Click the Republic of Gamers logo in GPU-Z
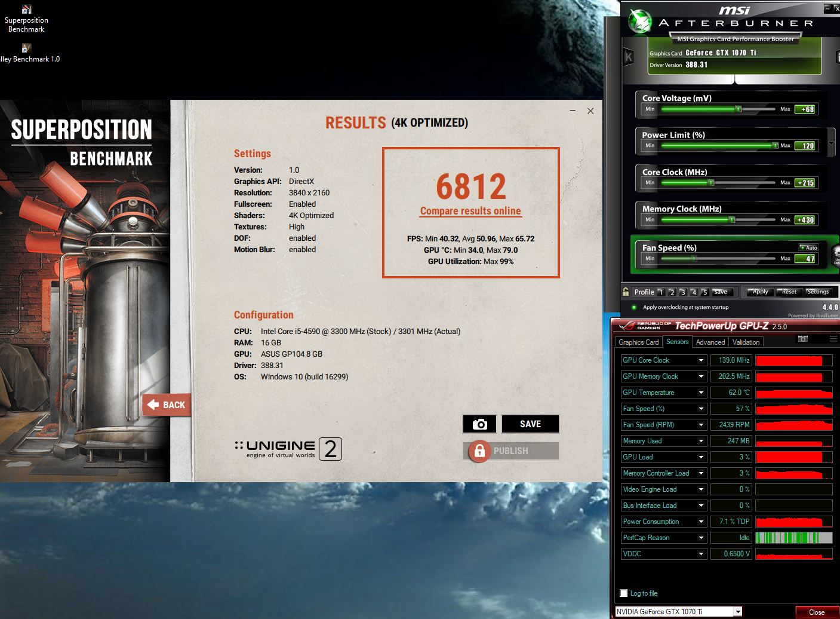The image size is (840, 619). pyautogui.click(x=645, y=326)
